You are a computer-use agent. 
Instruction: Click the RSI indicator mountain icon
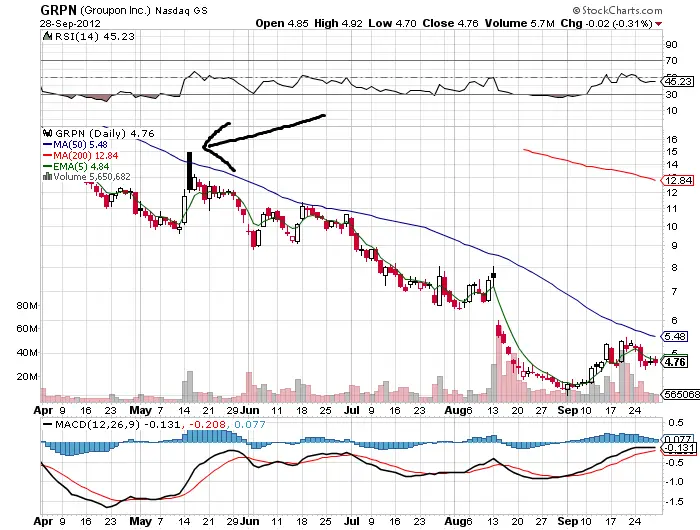click(47, 36)
